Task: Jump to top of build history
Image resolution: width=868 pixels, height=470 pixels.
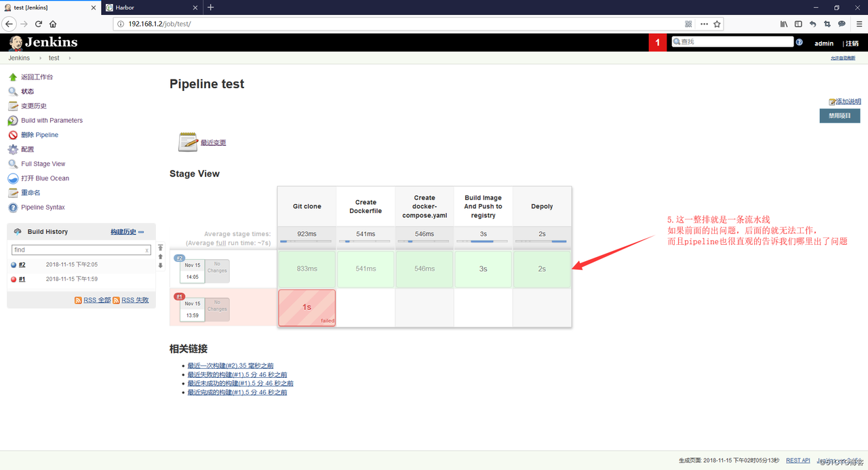Action: point(160,248)
